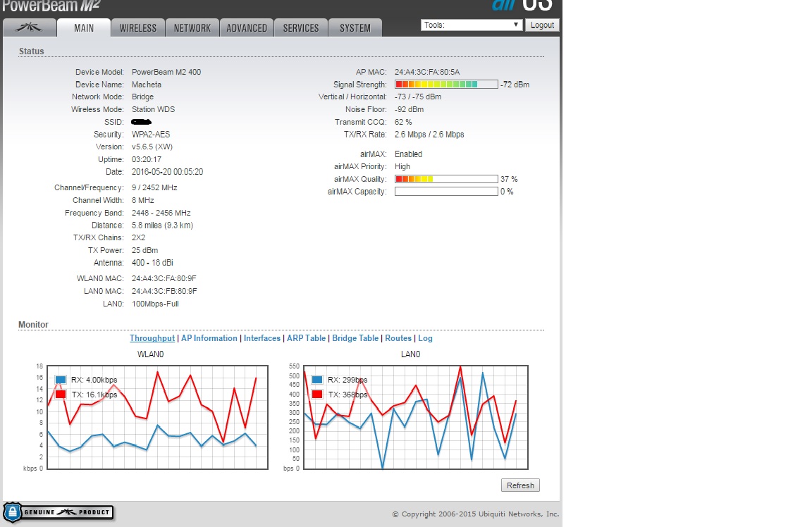Click the LAN0 MAC 24:A4:3C:FB:80:9F
The width and height of the screenshot is (812, 527).
coord(164,291)
